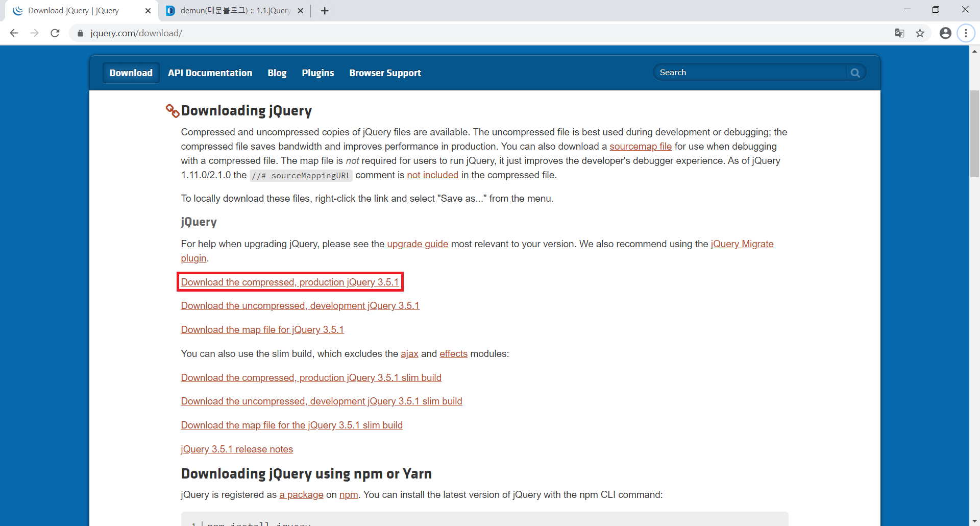
Task: Open the effects module link
Action: 453,354
